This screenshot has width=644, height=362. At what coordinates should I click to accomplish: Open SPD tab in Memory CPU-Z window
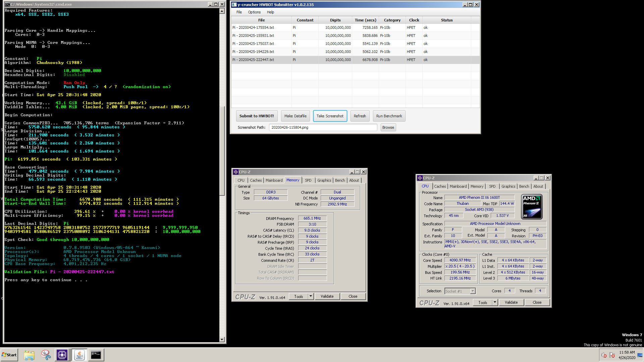[x=308, y=180]
